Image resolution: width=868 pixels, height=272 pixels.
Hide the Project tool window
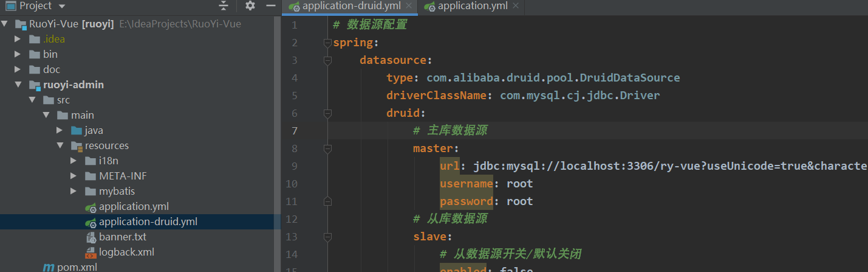pyautogui.click(x=271, y=6)
